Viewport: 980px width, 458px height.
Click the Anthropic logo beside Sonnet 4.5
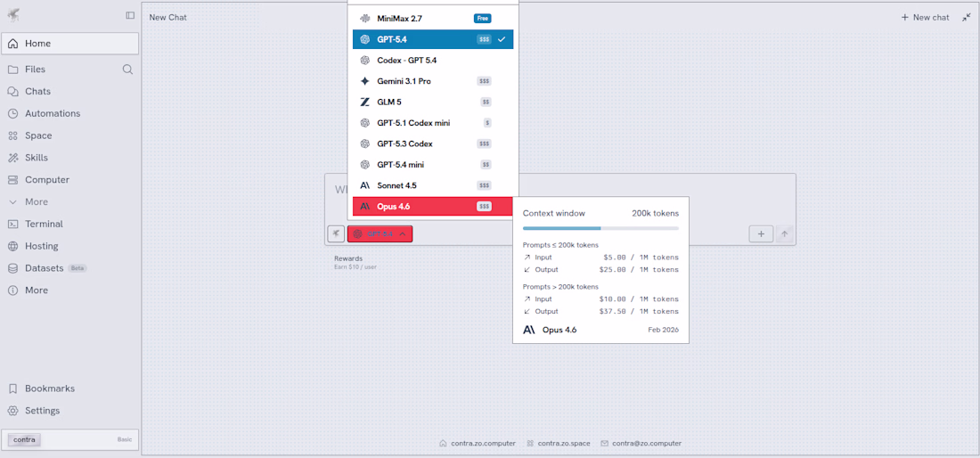[x=365, y=185]
